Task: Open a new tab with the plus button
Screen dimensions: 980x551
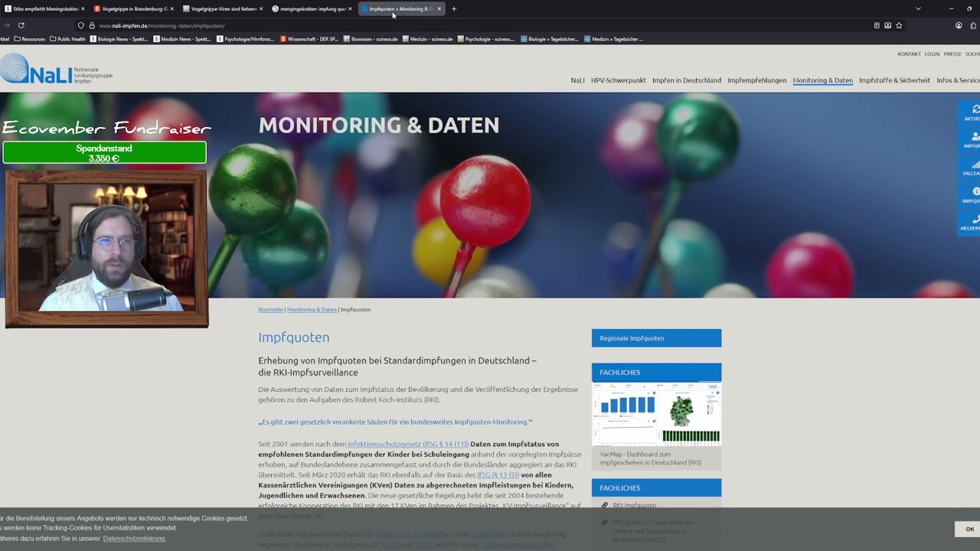Action: [x=454, y=9]
